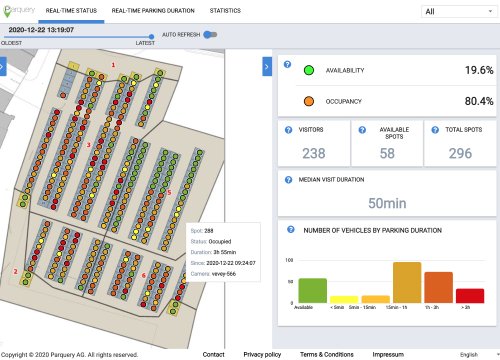Click the tooltip camera vevey-566 text

(x=224, y=274)
